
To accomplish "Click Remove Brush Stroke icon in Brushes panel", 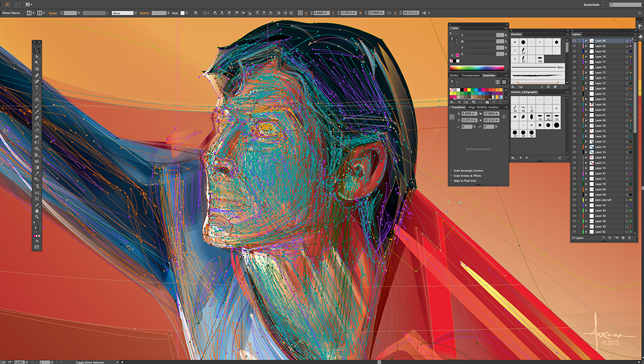I will [x=542, y=87].
